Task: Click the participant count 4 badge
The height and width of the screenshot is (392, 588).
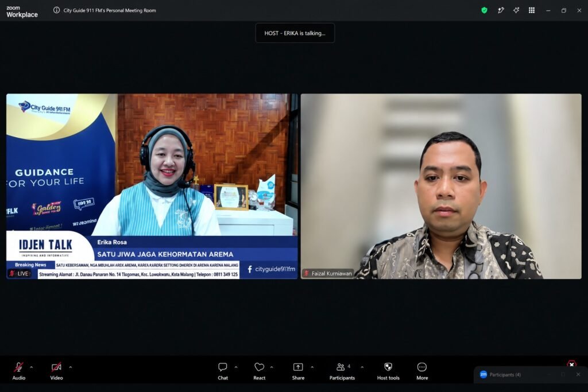Action: click(x=349, y=366)
